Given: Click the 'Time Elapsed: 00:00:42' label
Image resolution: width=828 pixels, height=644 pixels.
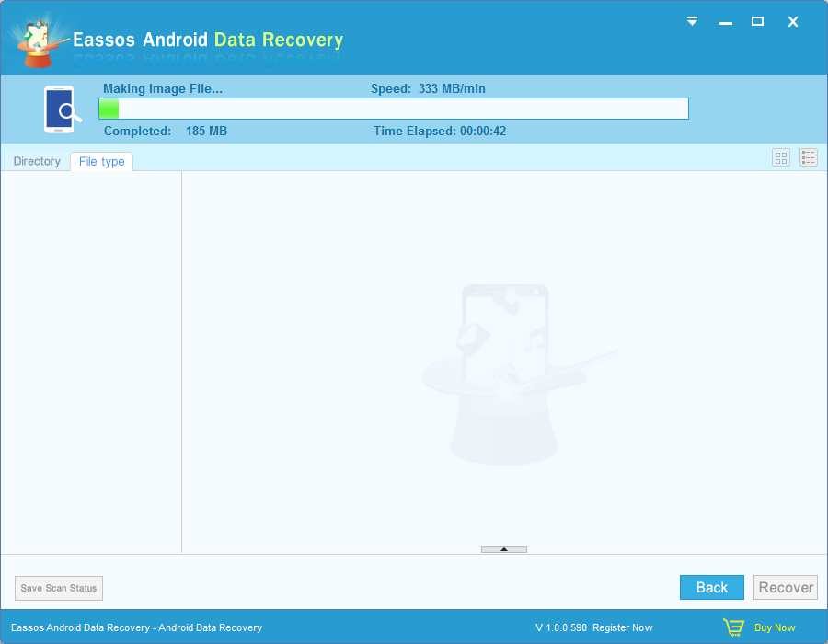Looking at the screenshot, I should (x=440, y=131).
